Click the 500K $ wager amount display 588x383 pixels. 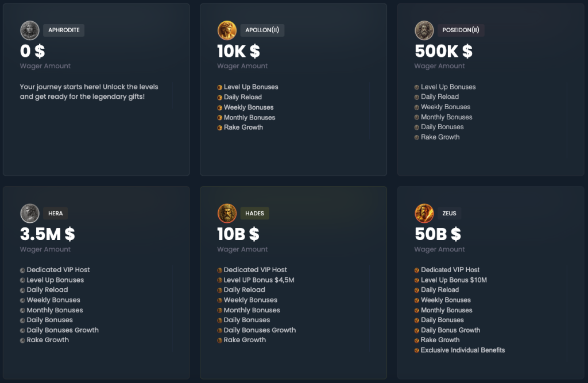tap(443, 51)
